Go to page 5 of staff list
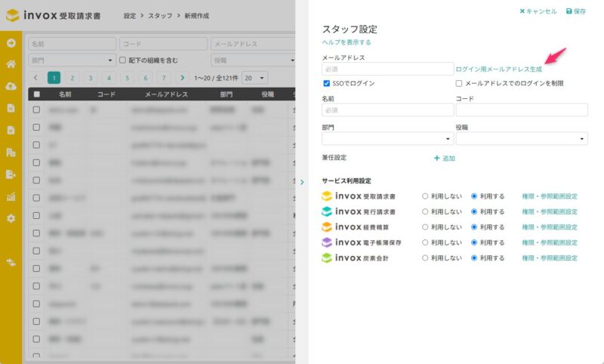This screenshot has width=604, height=364. 127,78
